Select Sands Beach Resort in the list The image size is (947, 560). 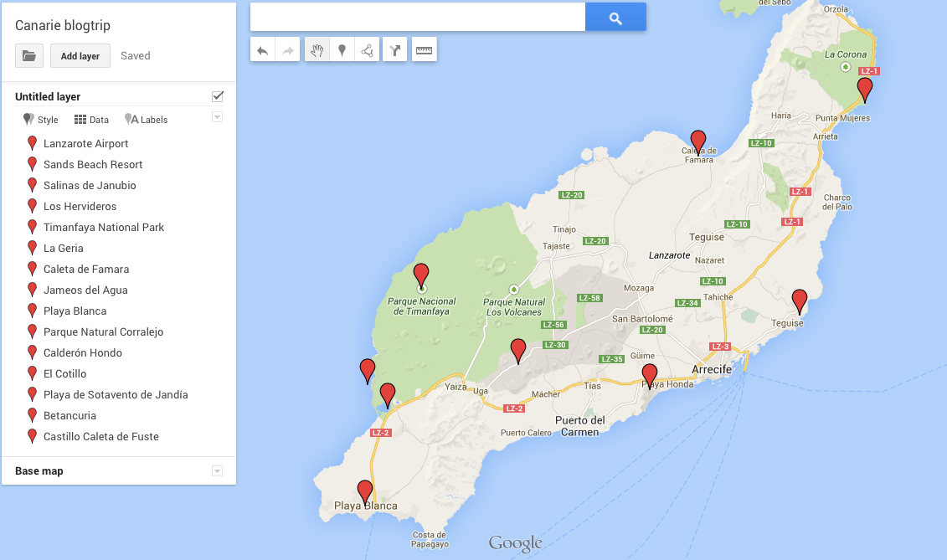(93, 164)
